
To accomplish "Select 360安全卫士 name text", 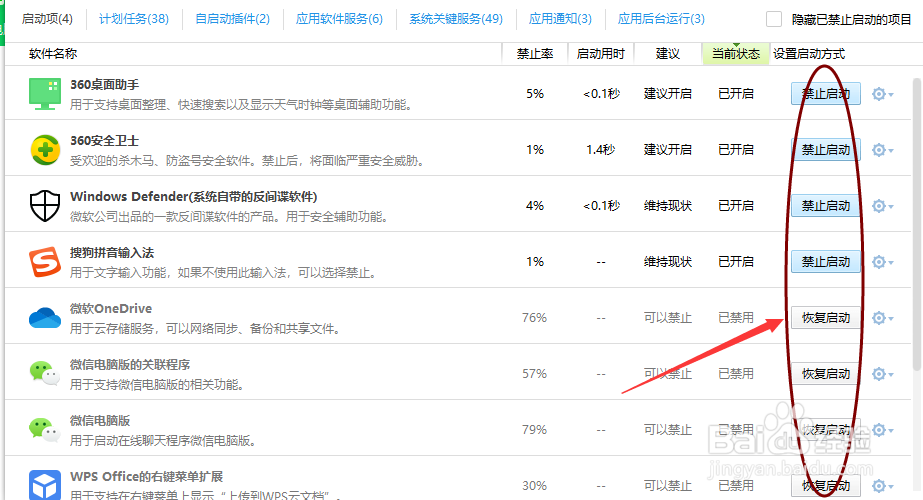I will (104, 140).
